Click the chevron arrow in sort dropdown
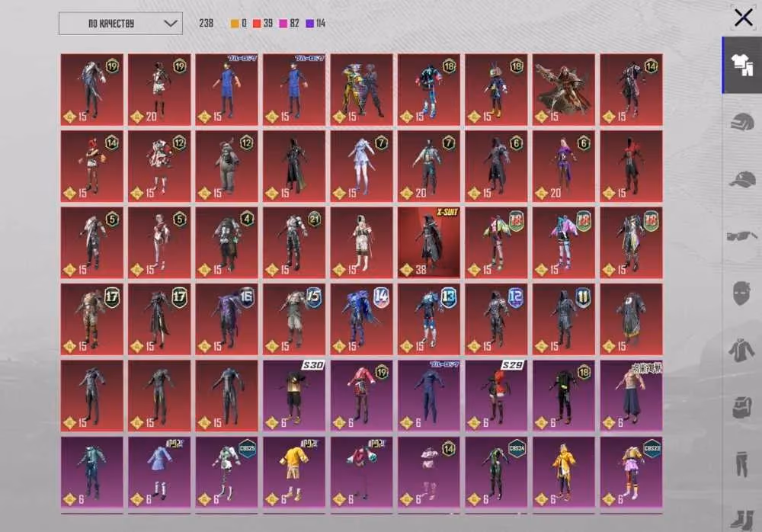 click(x=170, y=24)
